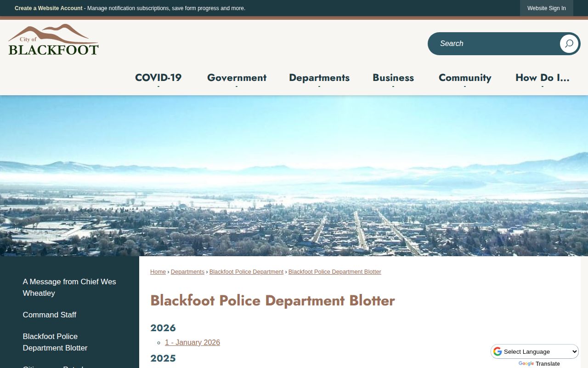Open Blackfoot Police Department breadcrumb link
The image size is (588, 368).
click(246, 272)
